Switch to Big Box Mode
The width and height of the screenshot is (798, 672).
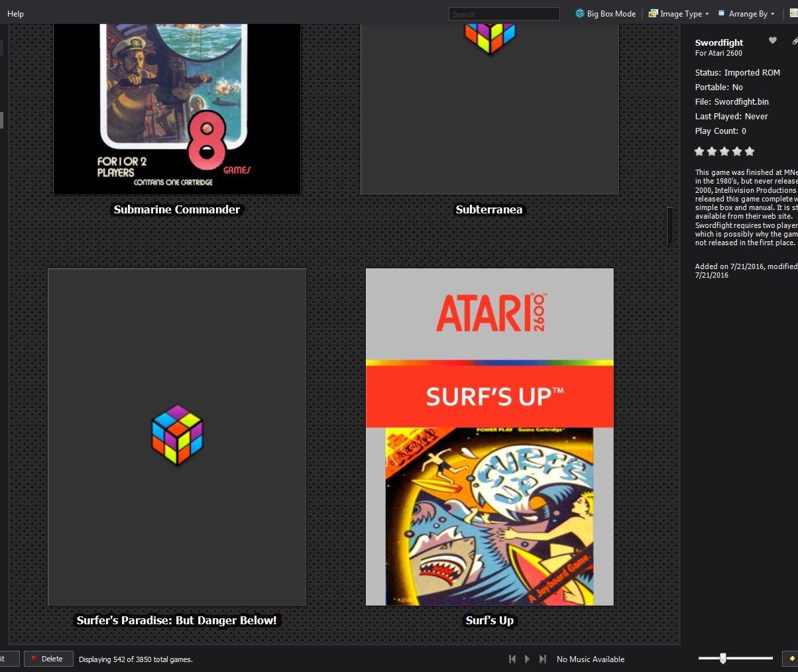click(605, 13)
